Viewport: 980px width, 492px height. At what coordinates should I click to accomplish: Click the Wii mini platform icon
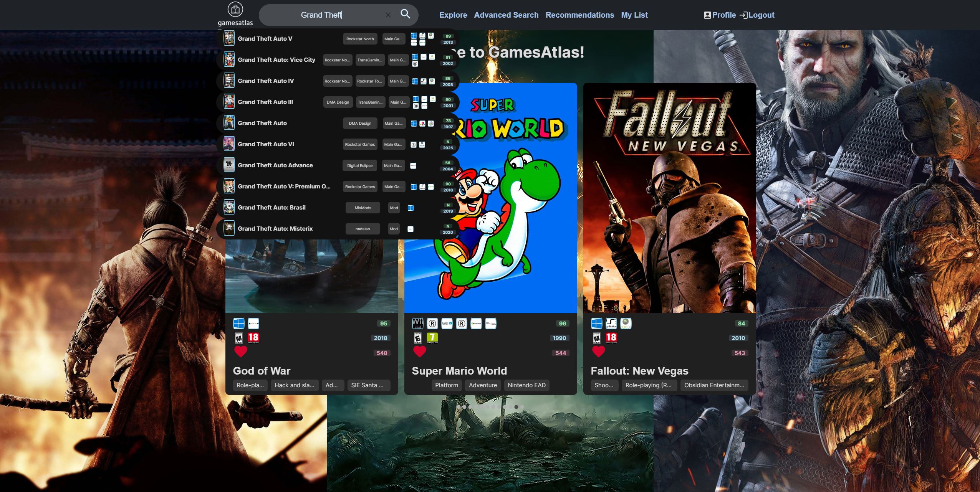click(417, 324)
